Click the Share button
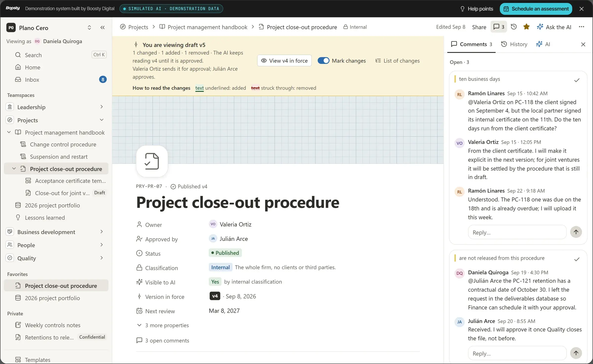Screen dimensions: 593x364 (479, 27)
